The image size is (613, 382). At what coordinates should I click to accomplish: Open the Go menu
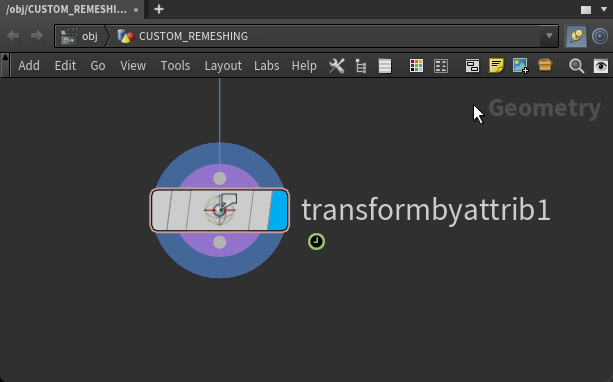point(98,66)
